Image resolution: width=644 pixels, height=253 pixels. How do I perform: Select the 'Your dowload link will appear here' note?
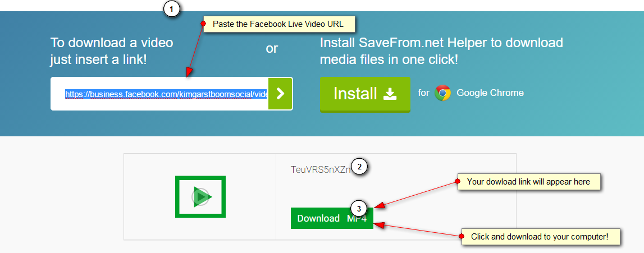click(x=529, y=182)
